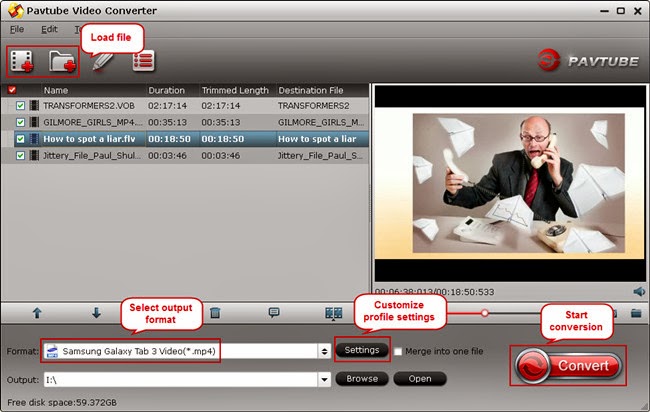Move selected file up with arrow icon
This screenshot has width=650, height=412.
pos(37,313)
